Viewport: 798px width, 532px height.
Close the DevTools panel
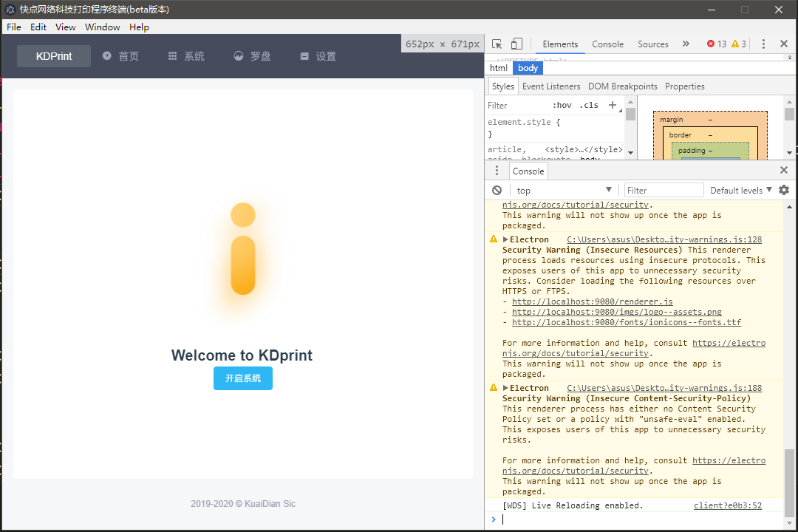[784, 44]
